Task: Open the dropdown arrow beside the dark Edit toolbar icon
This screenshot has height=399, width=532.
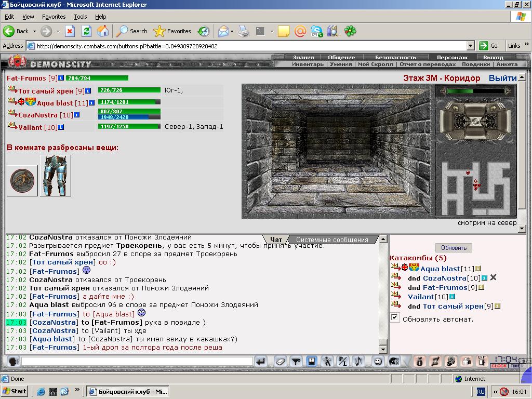Action: tap(272, 31)
